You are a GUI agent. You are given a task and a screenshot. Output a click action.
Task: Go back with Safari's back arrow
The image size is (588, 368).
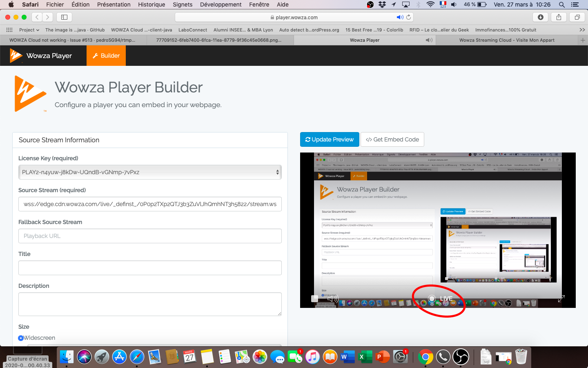pyautogui.click(x=37, y=17)
